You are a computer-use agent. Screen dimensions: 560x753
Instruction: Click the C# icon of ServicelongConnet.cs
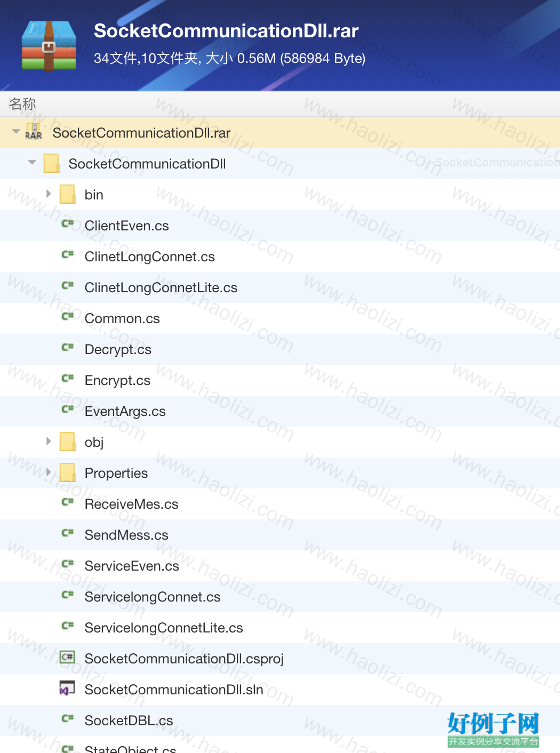pyautogui.click(x=68, y=595)
